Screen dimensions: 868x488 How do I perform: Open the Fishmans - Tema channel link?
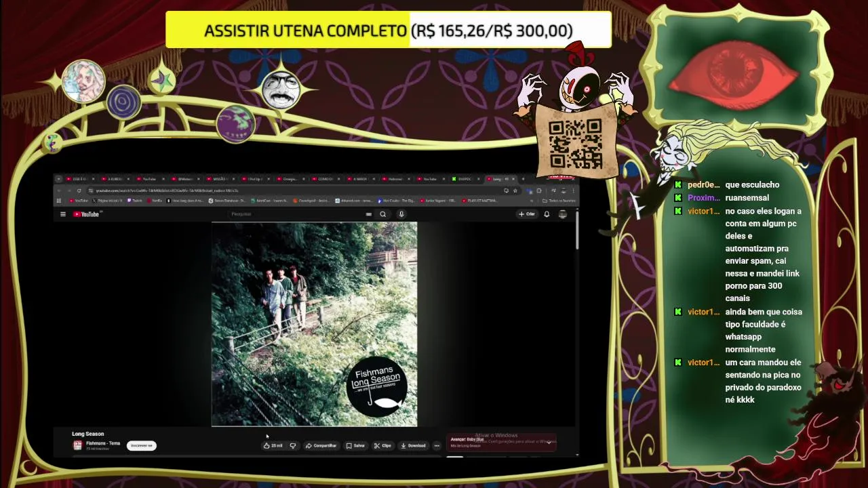(x=103, y=443)
